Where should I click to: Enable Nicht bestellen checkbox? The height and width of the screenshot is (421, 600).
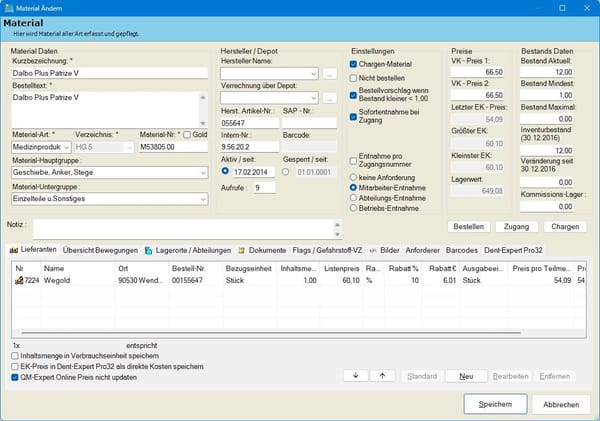353,78
